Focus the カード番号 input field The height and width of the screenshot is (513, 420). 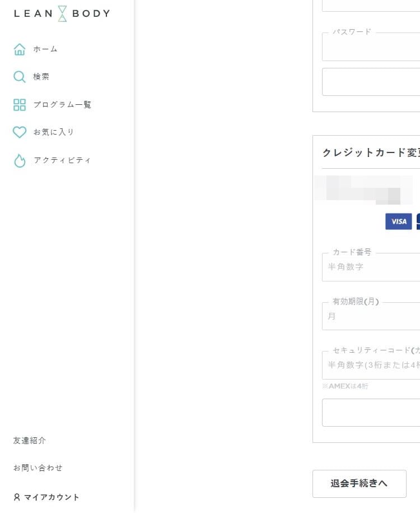coord(371,267)
